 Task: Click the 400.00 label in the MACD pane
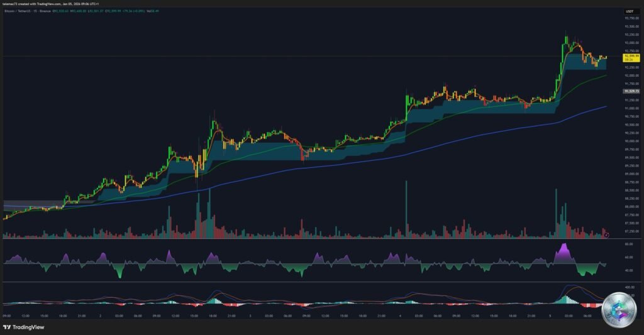coord(628,287)
